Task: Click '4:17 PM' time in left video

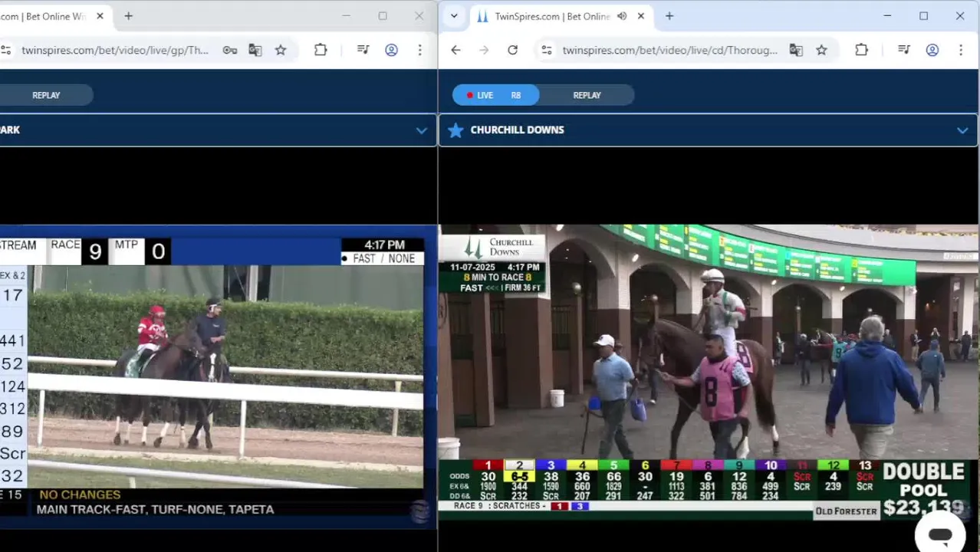Action: [x=384, y=245]
